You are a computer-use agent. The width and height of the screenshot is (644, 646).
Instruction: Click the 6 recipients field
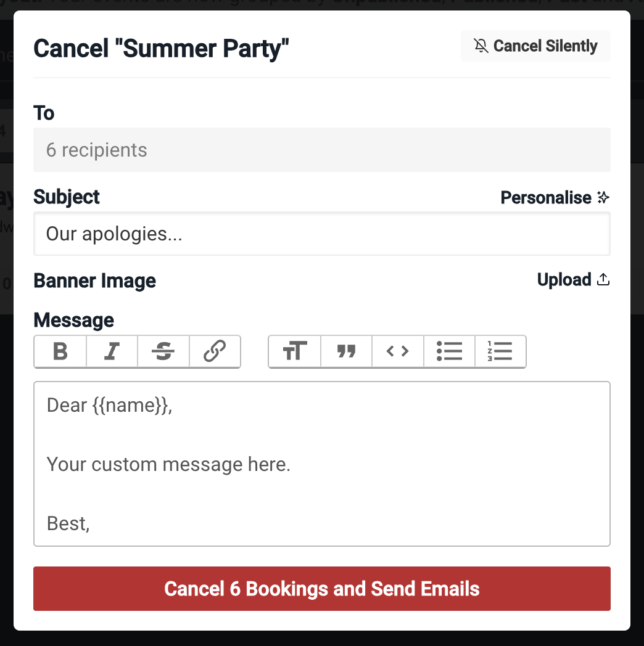coord(321,150)
